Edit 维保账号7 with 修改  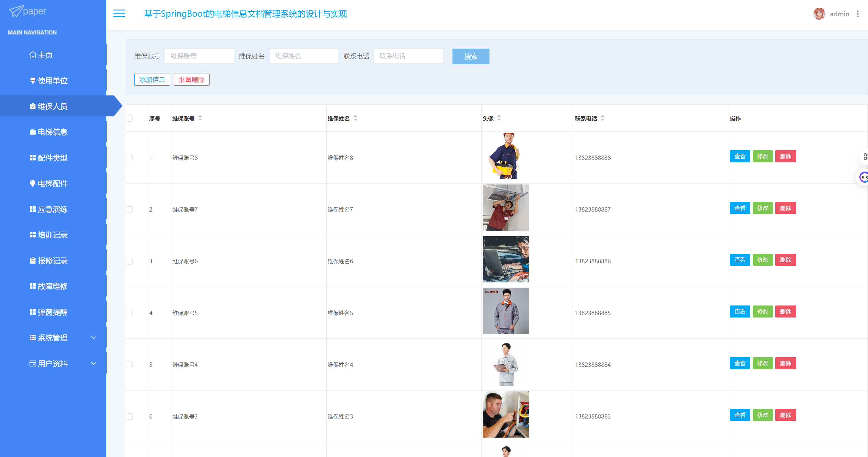point(763,208)
